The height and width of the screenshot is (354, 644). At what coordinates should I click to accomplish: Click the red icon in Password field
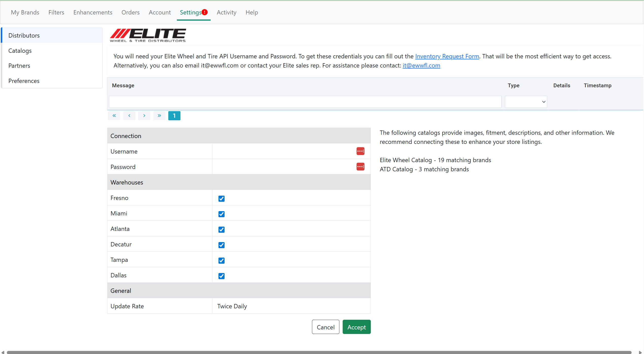(x=360, y=167)
